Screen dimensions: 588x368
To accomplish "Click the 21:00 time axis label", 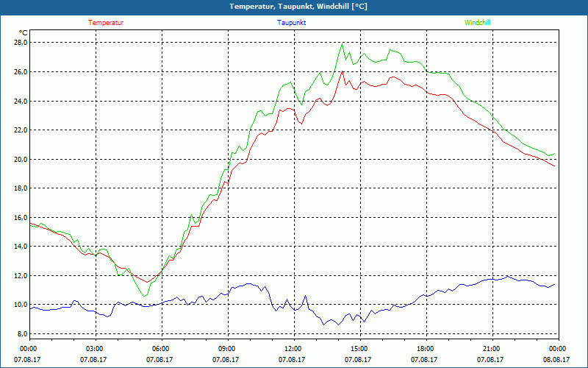I will pos(492,349).
